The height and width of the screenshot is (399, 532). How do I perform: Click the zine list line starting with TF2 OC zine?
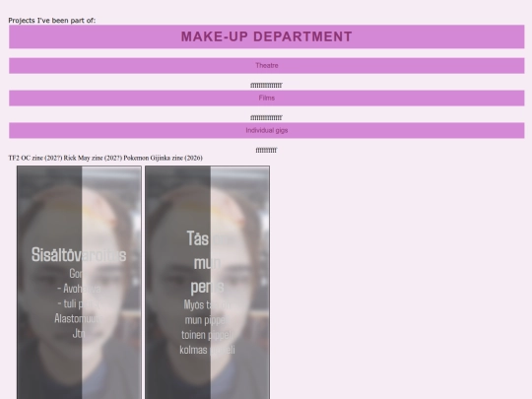coord(105,158)
